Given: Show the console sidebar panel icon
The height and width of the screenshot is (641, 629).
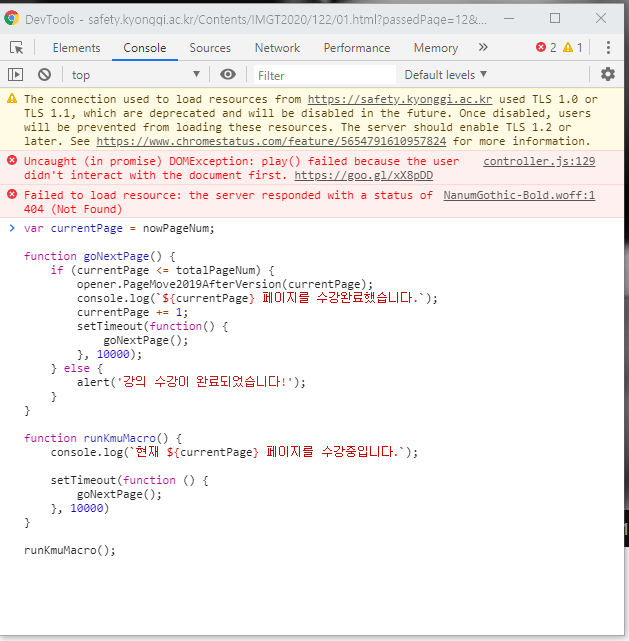Looking at the screenshot, I should (x=16, y=75).
